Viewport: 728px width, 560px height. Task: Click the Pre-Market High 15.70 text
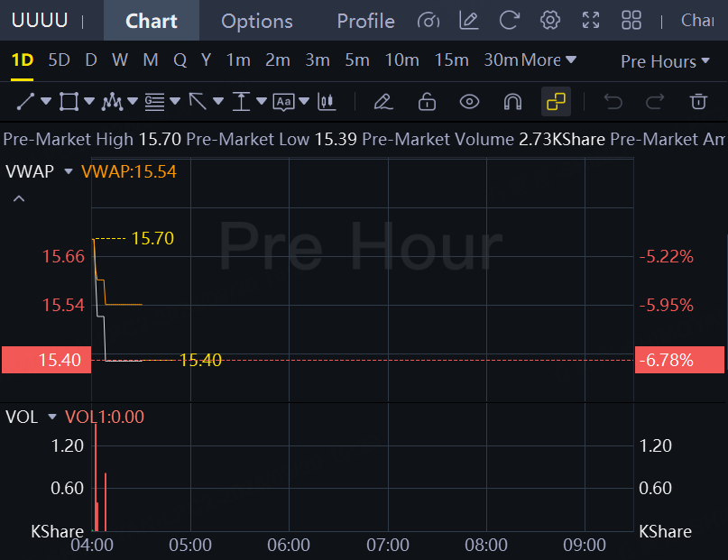92,139
